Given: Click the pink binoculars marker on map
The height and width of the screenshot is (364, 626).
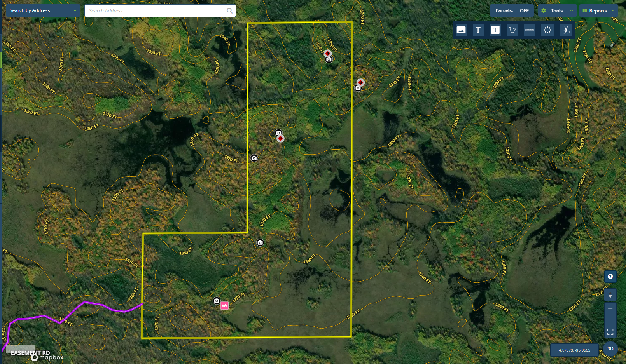Looking at the screenshot, I should coord(224,306).
